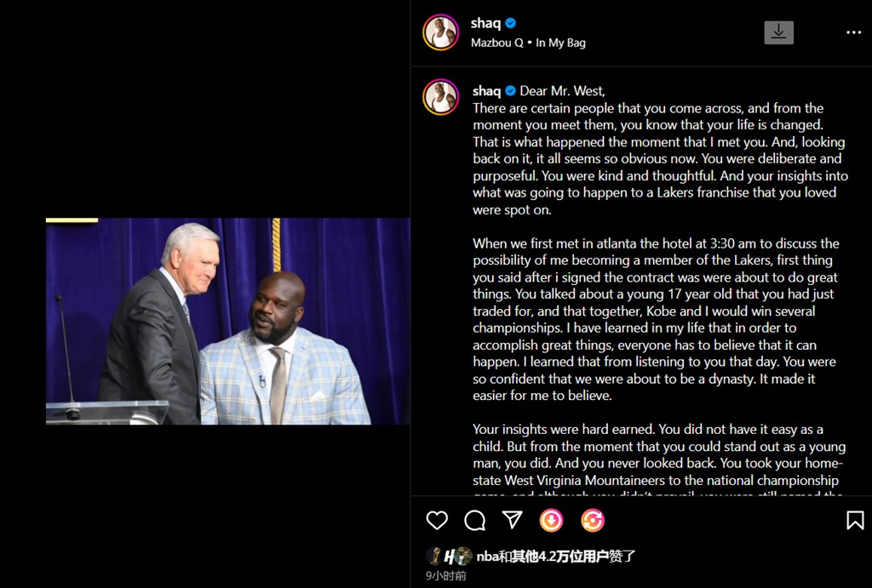The width and height of the screenshot is (872, 588).
Task: Click the verified badge in the caption
Action: [x=511, y=91]
